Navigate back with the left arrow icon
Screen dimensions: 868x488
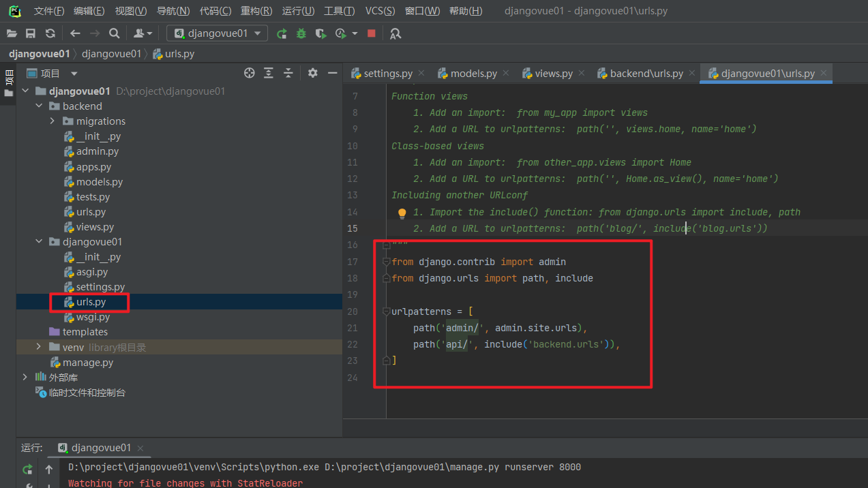(x=75, y=33)
